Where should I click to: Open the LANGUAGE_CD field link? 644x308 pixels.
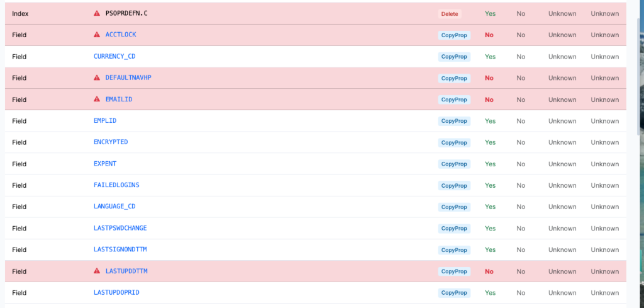point(114,207)
